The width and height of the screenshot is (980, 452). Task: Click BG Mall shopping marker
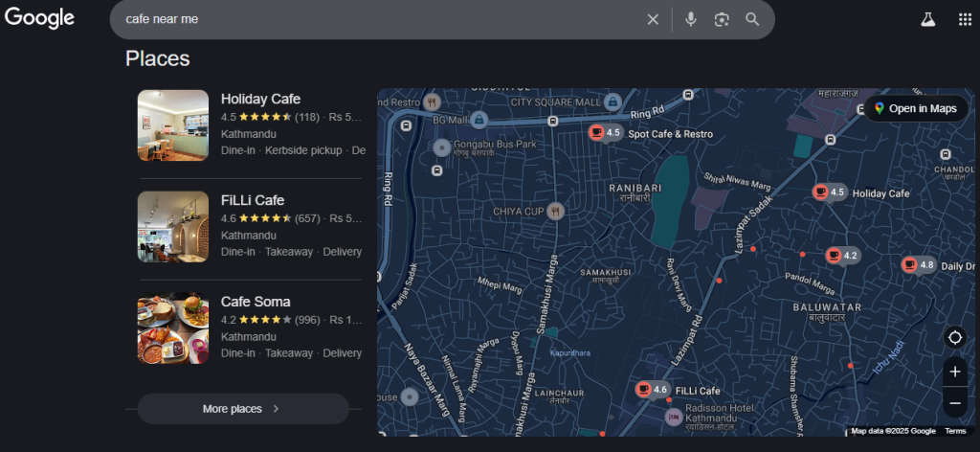pyautogui.click(x=479, y=118)
